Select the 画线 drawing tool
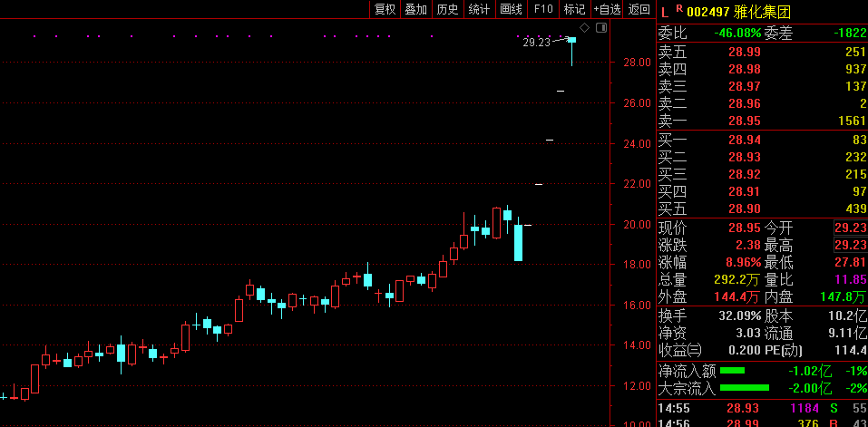The height and width of the screenshot is (427, 868). (x=511, y=9)
